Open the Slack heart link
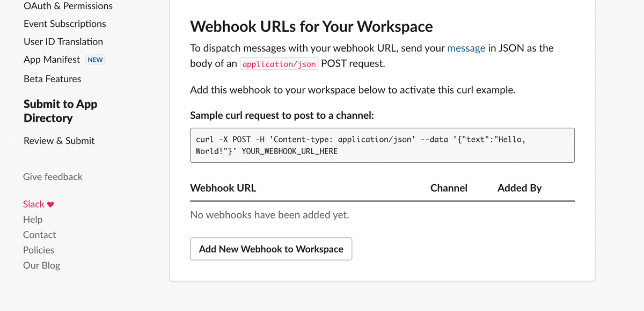Screen dimensions: 644x311 (x=39, y=204)
